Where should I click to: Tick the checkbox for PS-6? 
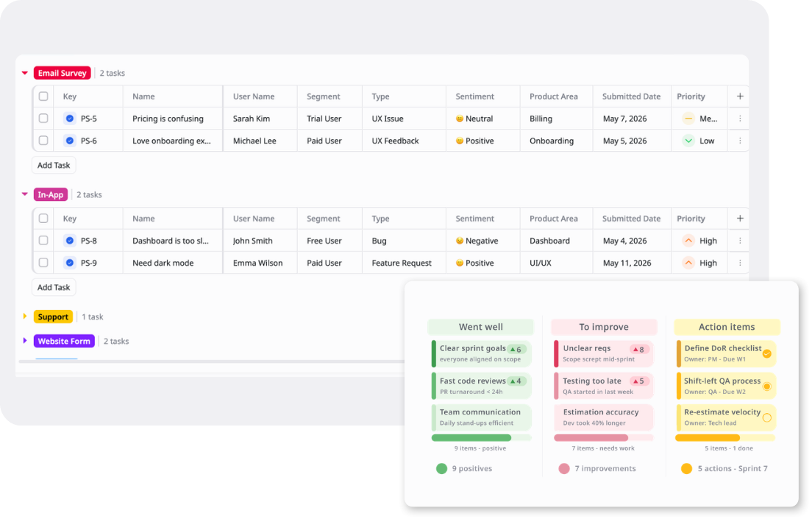(43, 141)
